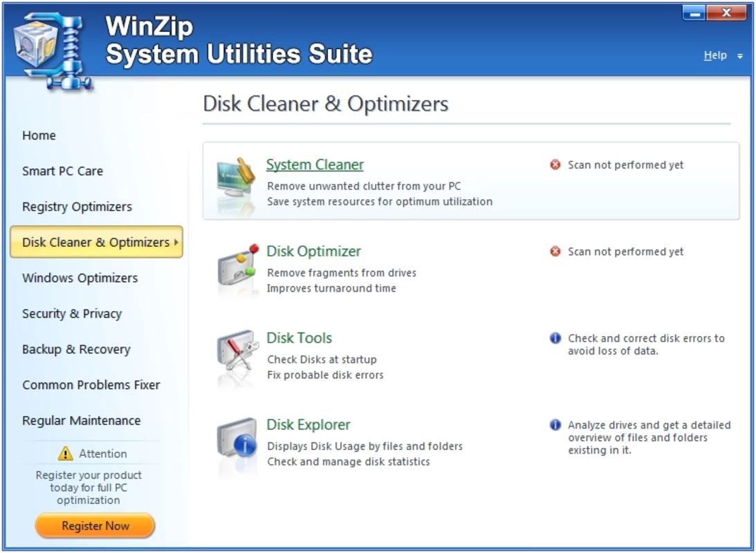Viewport: 756px width, 553px height.
Task: Click the blue info icon next to Disk Explorer description
Action: 555,425
